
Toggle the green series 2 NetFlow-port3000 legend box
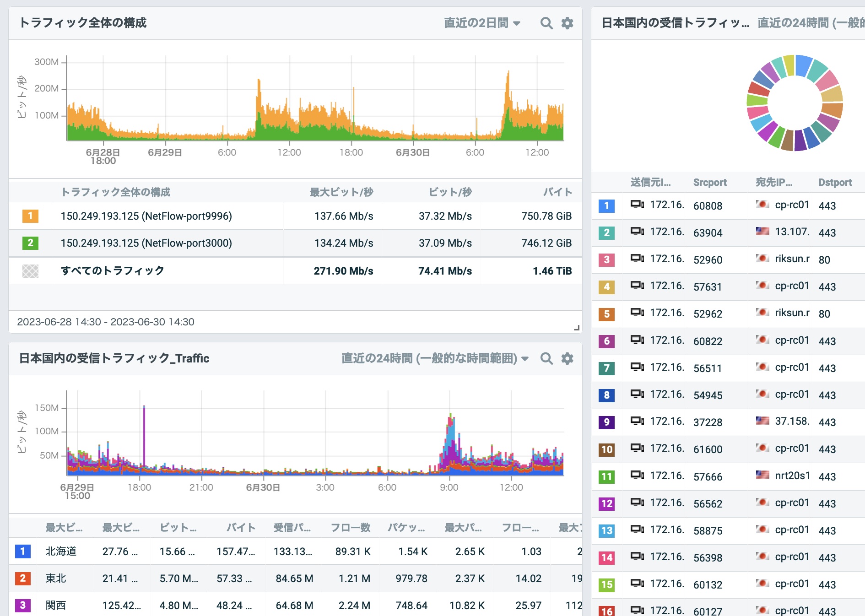coord(30,243)
